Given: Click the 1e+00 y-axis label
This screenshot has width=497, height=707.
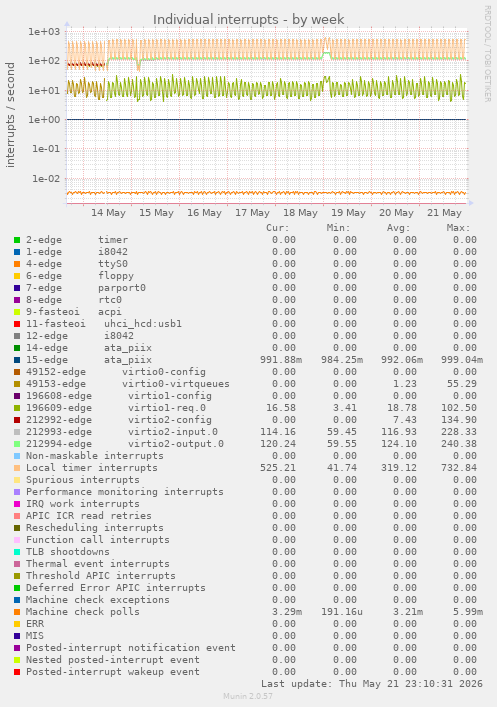Looking at the screenshot, I should click(44, 119).
